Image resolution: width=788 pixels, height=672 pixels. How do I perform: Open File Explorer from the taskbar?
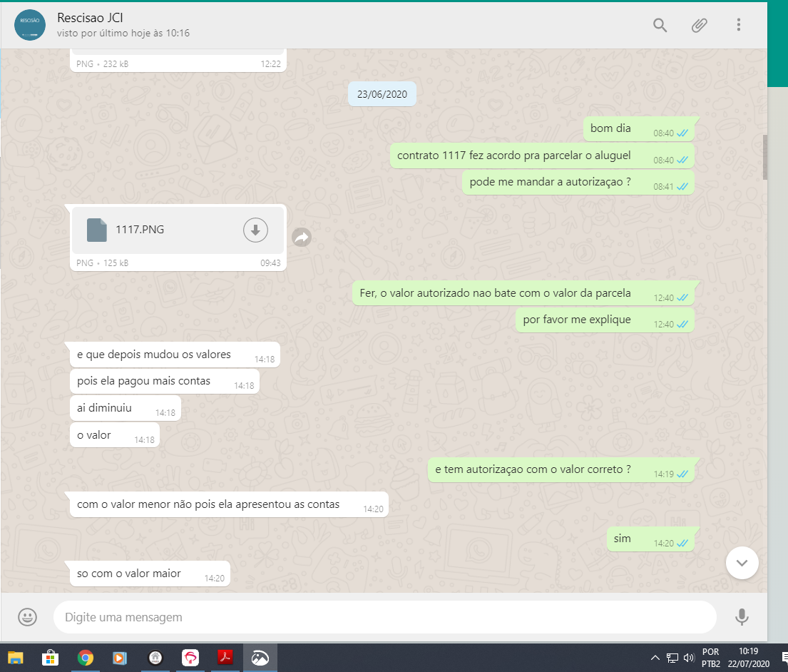click(16, 658)
